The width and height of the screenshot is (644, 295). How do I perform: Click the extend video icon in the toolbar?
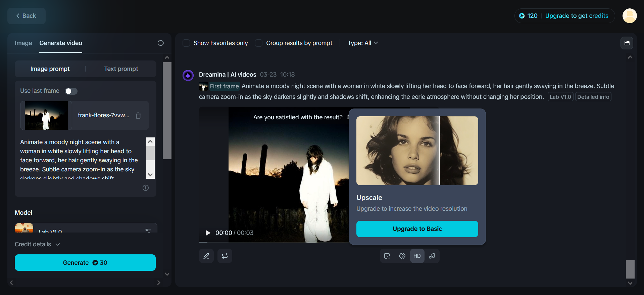[x=387, y=256]
